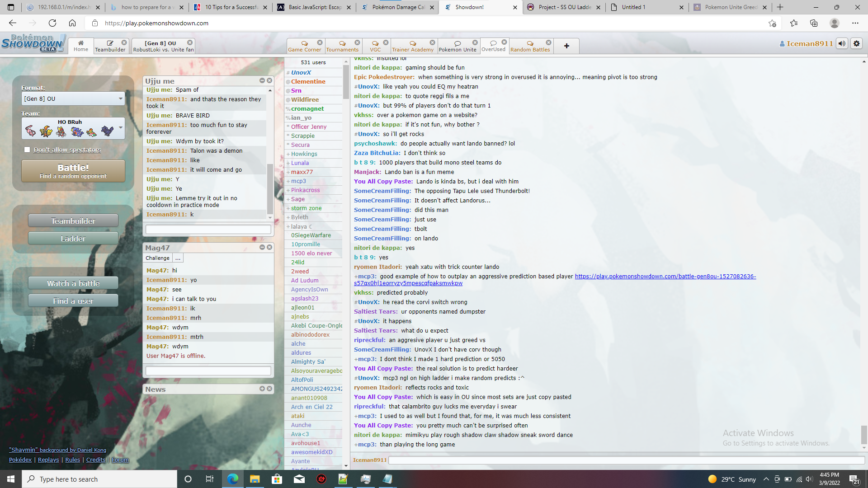
Task: Go to browser home page icon
Action: click(x=72, y=23)
